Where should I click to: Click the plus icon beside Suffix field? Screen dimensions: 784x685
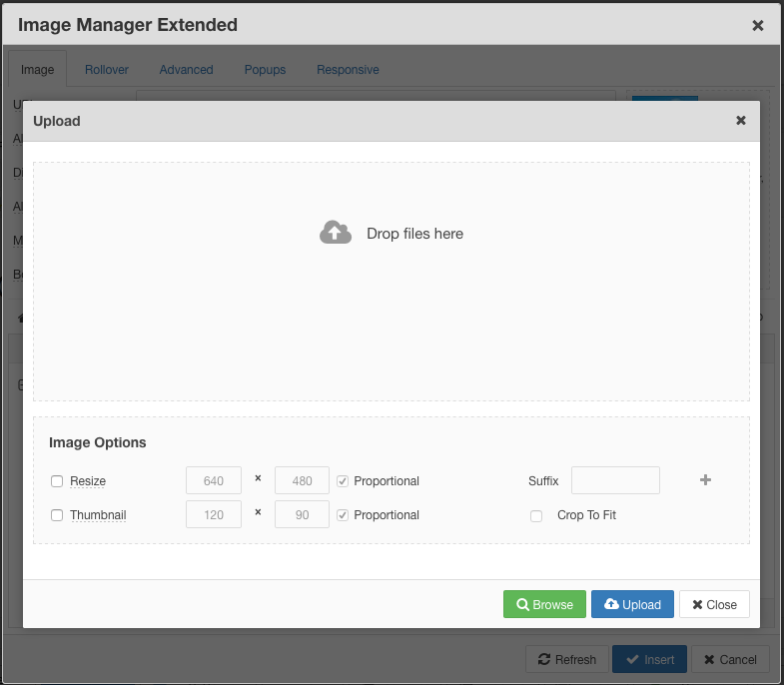705,480
